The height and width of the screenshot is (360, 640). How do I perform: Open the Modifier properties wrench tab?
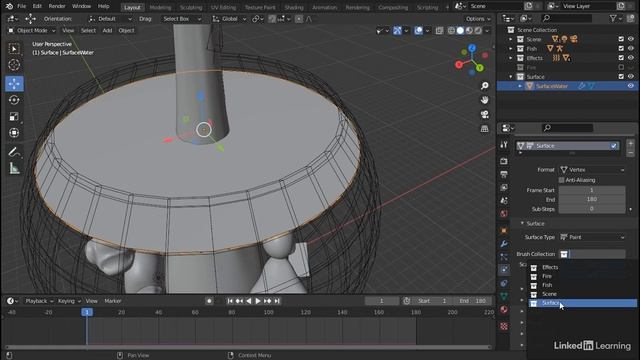(x=504, y=244)
